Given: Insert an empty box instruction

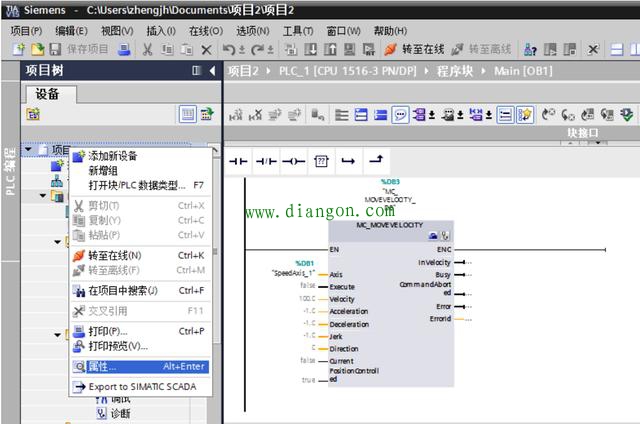Looking at the screenshot, I should point(321,160).
